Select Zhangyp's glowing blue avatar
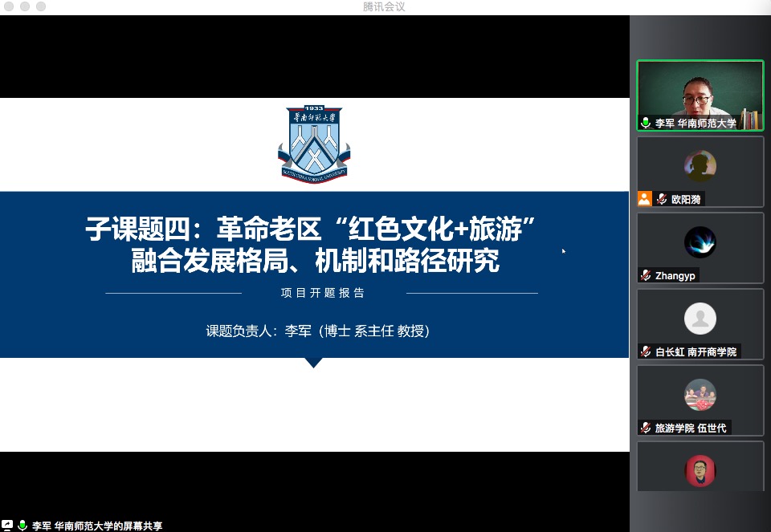 [x=700, y=242]
